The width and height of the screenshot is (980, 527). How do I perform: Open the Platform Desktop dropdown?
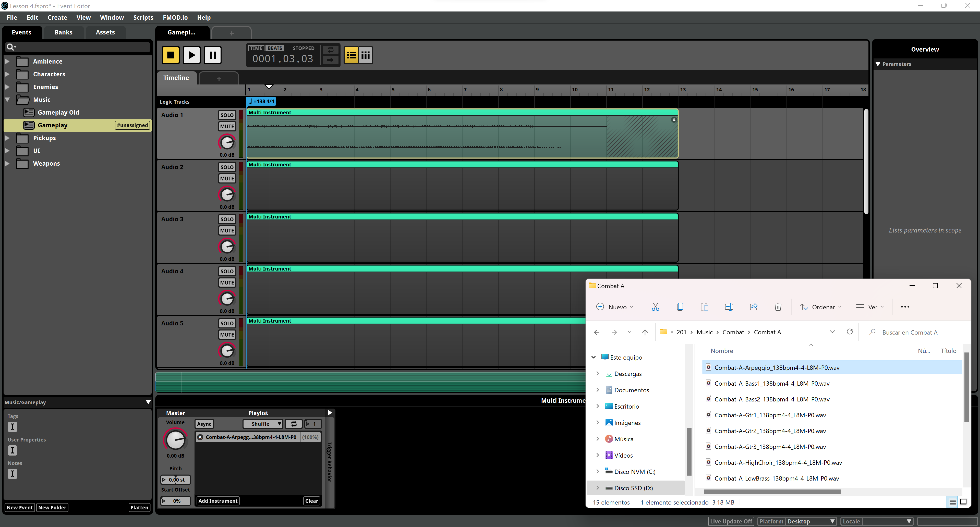[x=811, y=521]
